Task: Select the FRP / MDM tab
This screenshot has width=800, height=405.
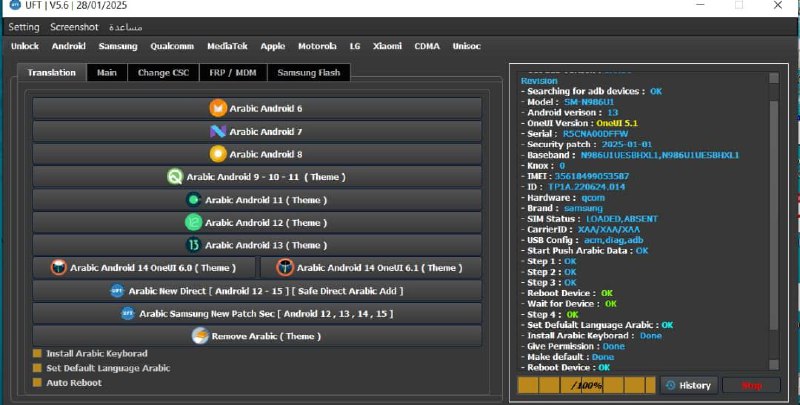Action: click(233, 72)
